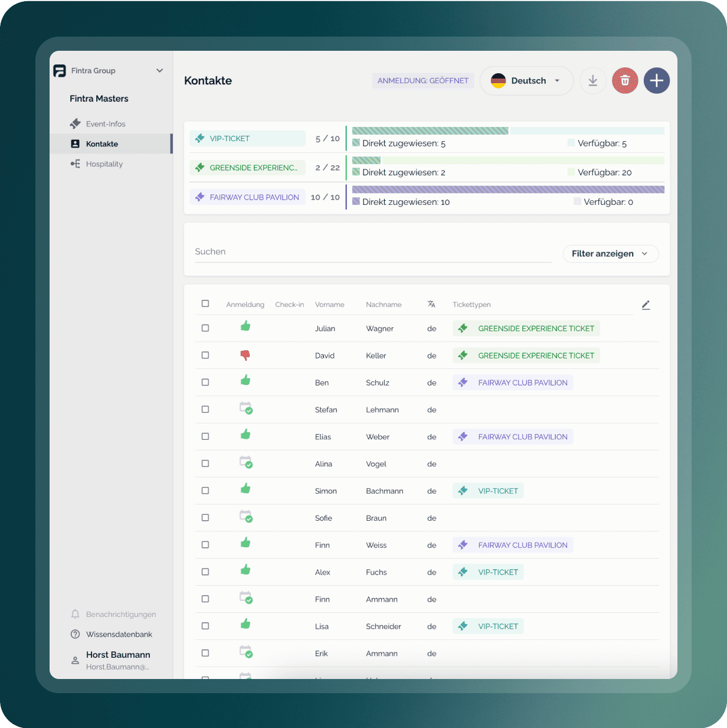This screenshot has height=728, width=727.
Task: Select the checkbox for Alex Fuchs
Action: tap(205, 572)
